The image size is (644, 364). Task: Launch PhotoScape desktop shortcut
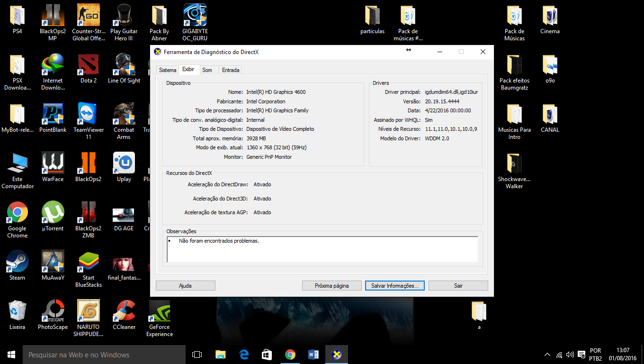(53, 315)
